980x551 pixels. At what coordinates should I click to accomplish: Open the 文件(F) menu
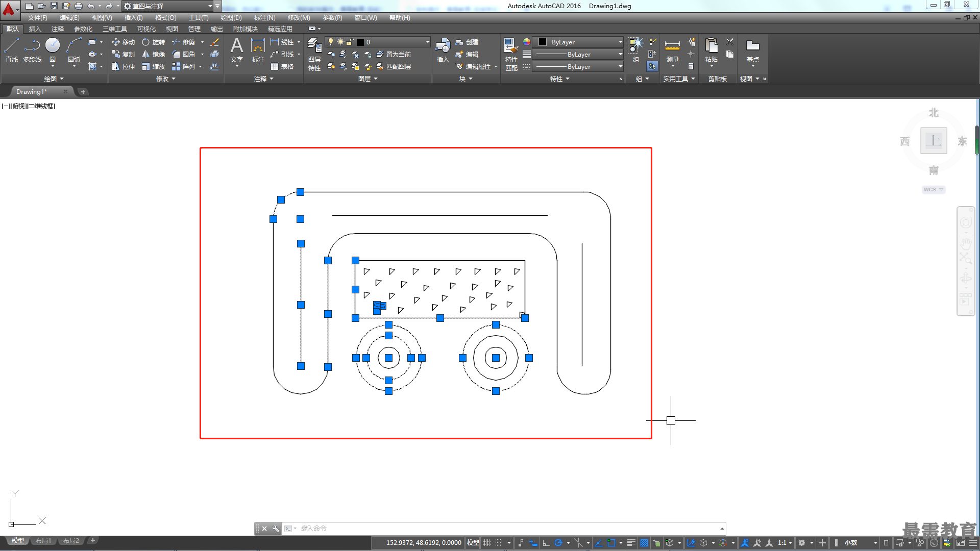click(37, 17)
